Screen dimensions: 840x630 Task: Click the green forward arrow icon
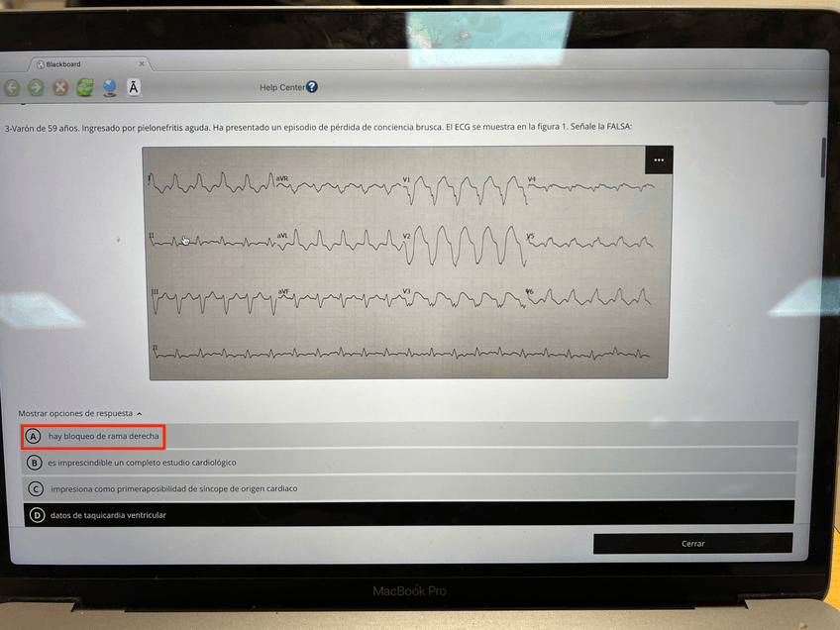[36, 88]
